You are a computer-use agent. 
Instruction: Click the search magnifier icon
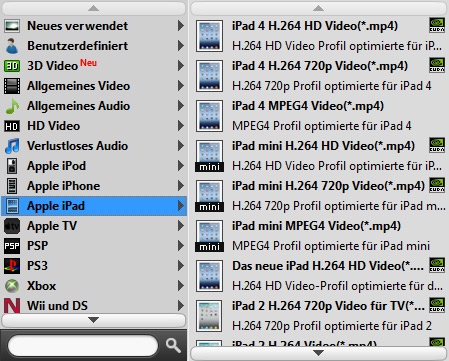tap(173, 345)
